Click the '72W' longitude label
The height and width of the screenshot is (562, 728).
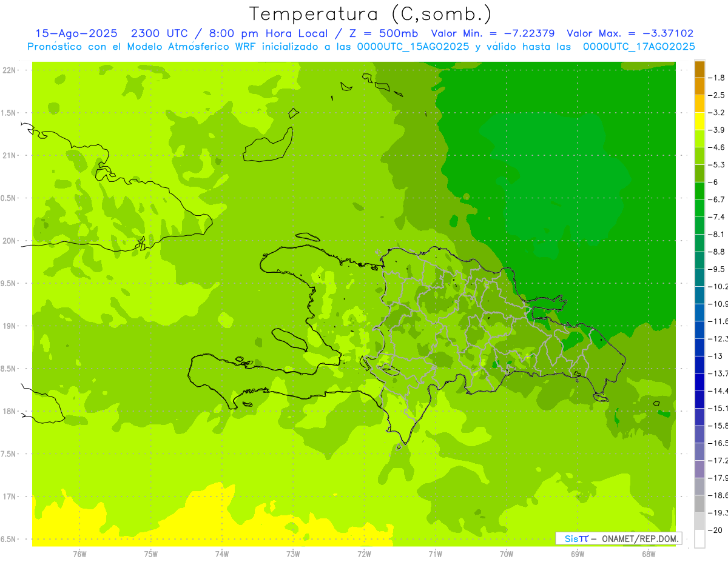[364, 554]
